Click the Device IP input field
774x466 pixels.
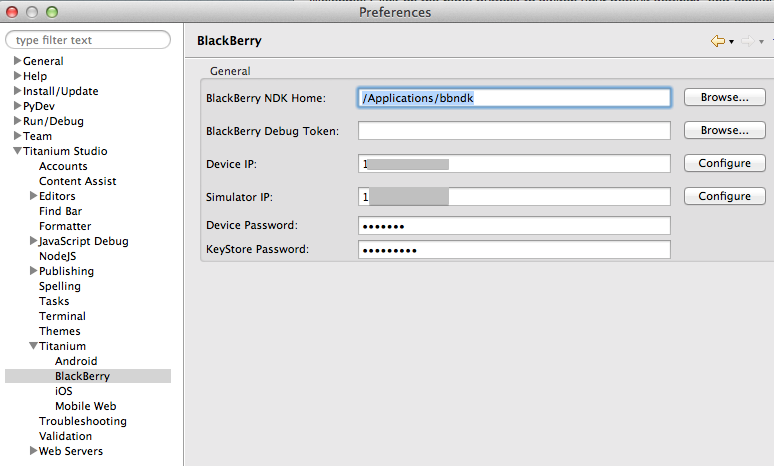click(514, 164)
